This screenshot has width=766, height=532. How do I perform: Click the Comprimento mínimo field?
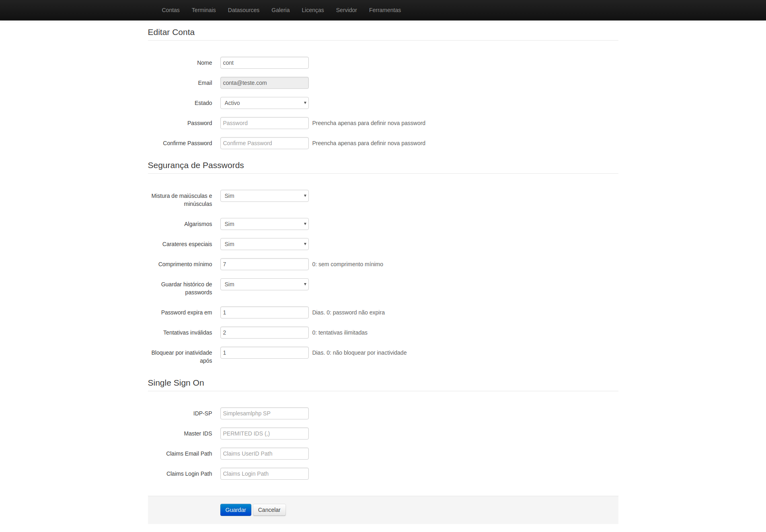(264, 264)
